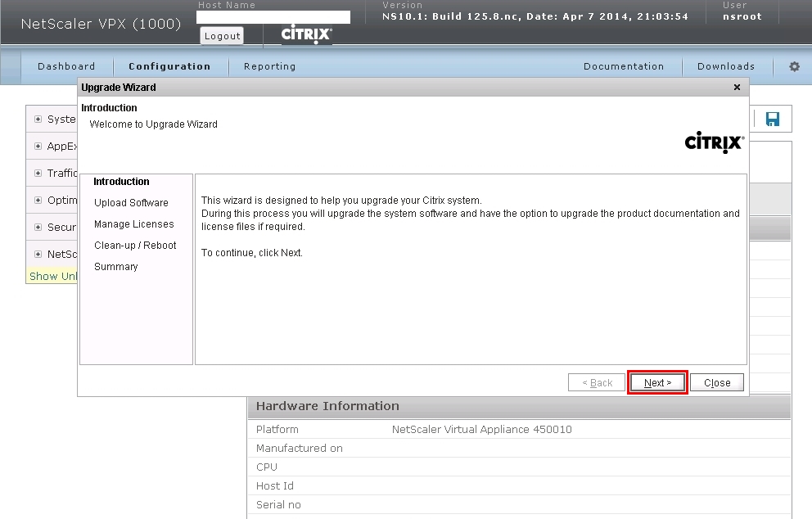The width and height of the screenshot is (812, 519).
Task: Click 'NetScaler Virtual Appliance 450010' value
Action: point(481,430)
